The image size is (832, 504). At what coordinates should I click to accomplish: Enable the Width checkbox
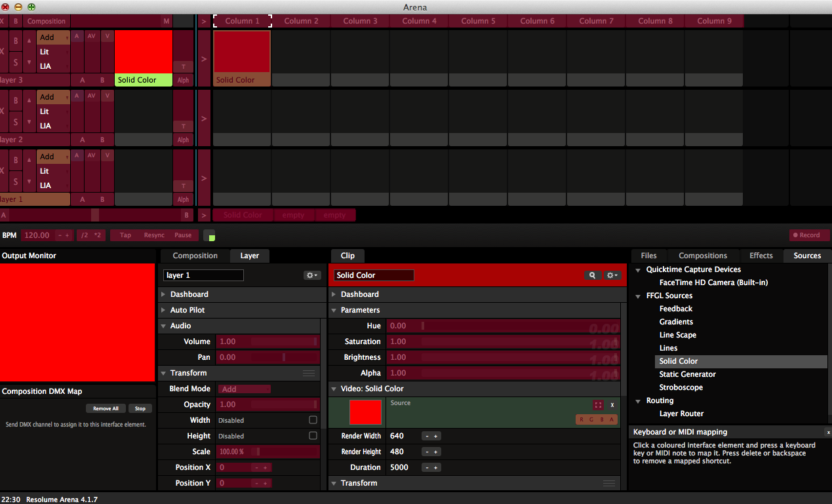coord(313,420)
